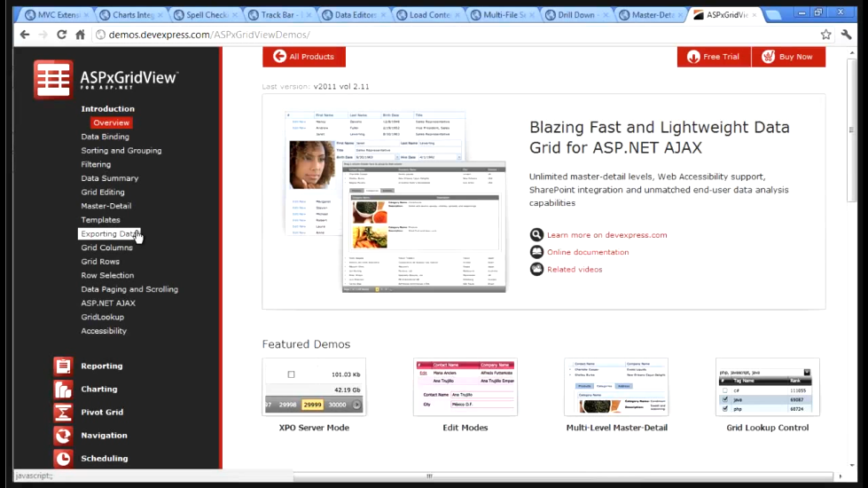Screen dimensions: 868x488
Task: Switch to the Data Editors tab
Action: pos(351,15)
